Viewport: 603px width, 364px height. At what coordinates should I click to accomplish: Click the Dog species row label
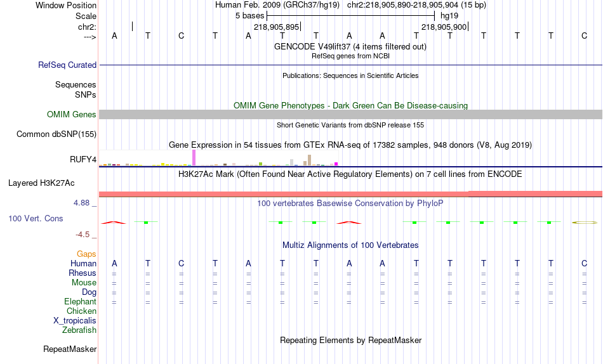(89, 292)
